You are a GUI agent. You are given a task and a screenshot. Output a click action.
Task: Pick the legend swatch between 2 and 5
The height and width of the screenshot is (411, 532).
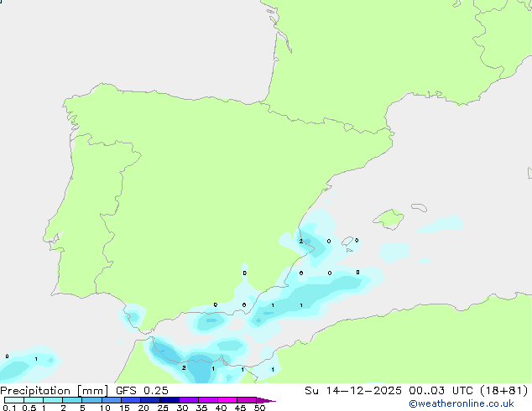pos(72,400)
